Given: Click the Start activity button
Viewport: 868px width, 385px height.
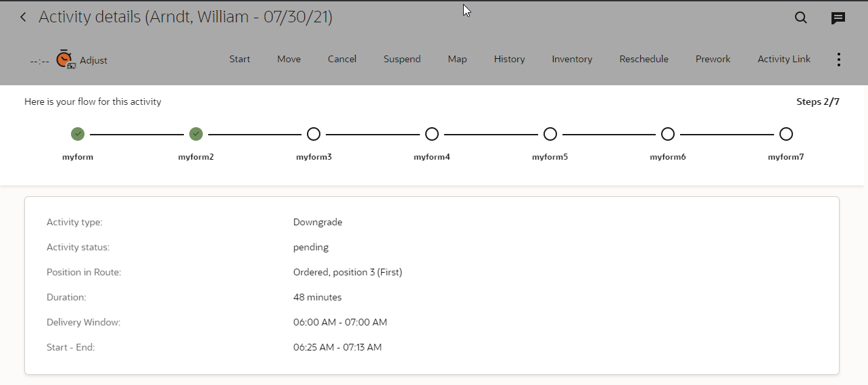Looking at the screenshot, I should [x=240, y=60].
